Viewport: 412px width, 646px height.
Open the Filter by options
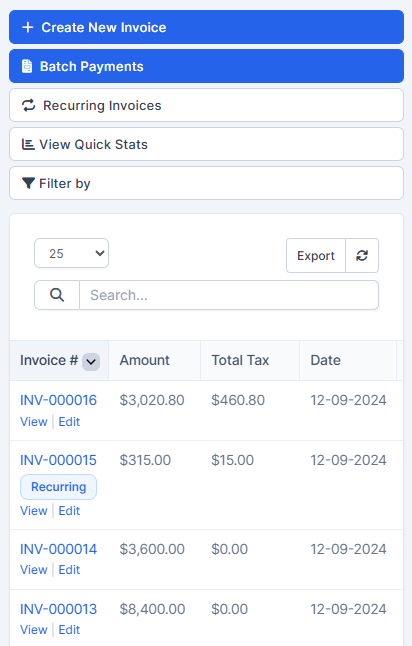click(x=206, y=183)
